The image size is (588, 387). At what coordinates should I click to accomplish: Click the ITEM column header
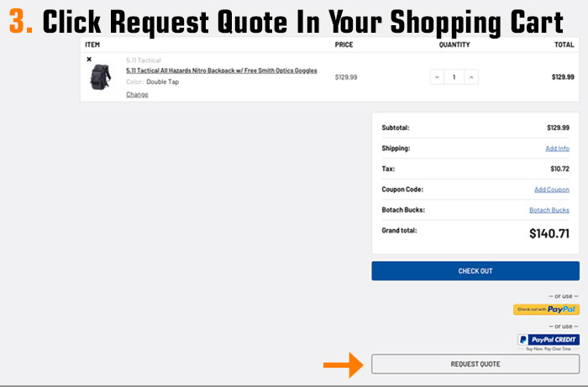click(92, 44)
